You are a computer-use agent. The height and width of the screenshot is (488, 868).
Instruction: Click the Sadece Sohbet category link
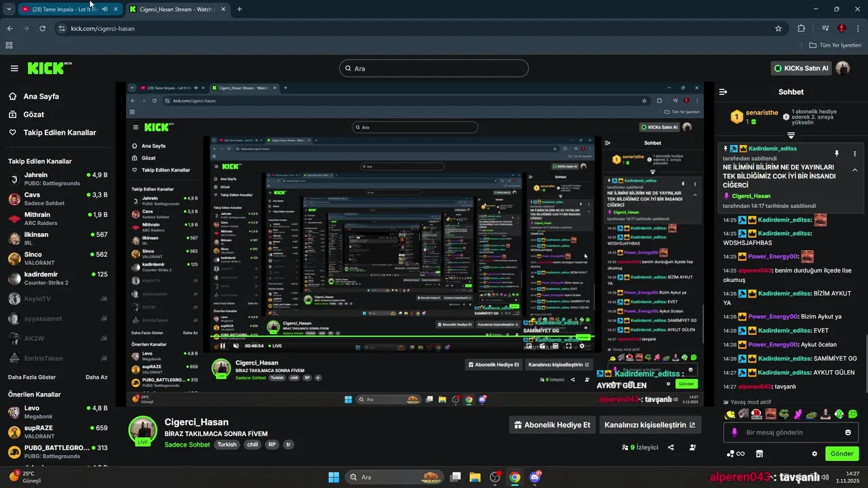[187, 445]
